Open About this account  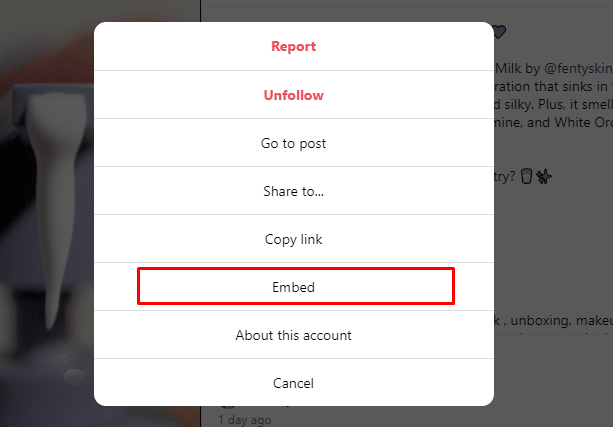[x=293, y=335]
